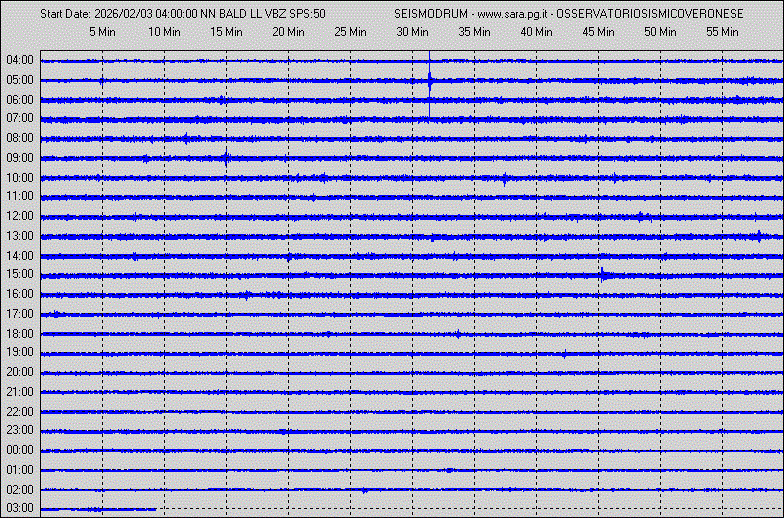Viewport: 784px width, 518px height.
Task: Select the 15 Min axis marker
Action: click(x=227, y=32)
